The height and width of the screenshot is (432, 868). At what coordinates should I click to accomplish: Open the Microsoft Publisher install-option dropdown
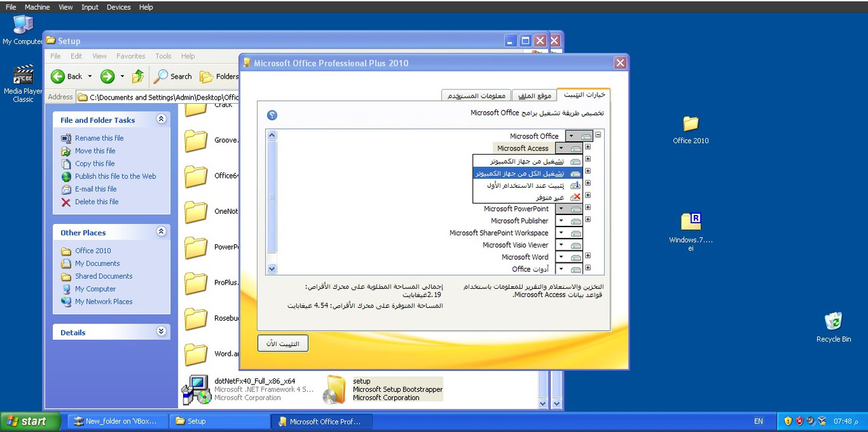click(568, 221)
